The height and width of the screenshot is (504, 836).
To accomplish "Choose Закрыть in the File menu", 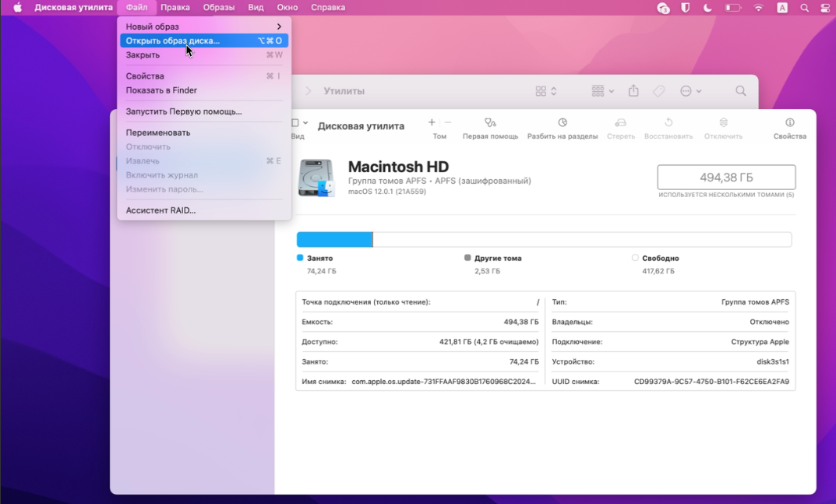I will (203, 55).
